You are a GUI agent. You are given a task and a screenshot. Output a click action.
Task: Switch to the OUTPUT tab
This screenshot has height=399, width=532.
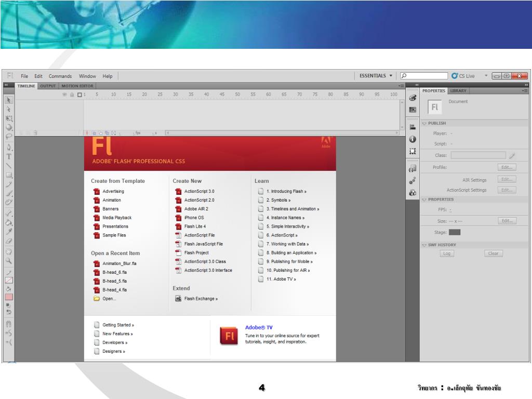[x=48, y=86]
